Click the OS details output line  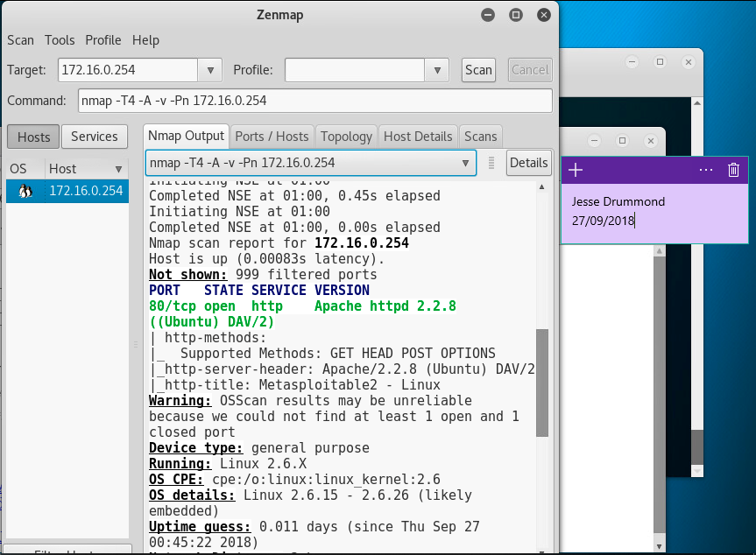(x=310, y=503)
